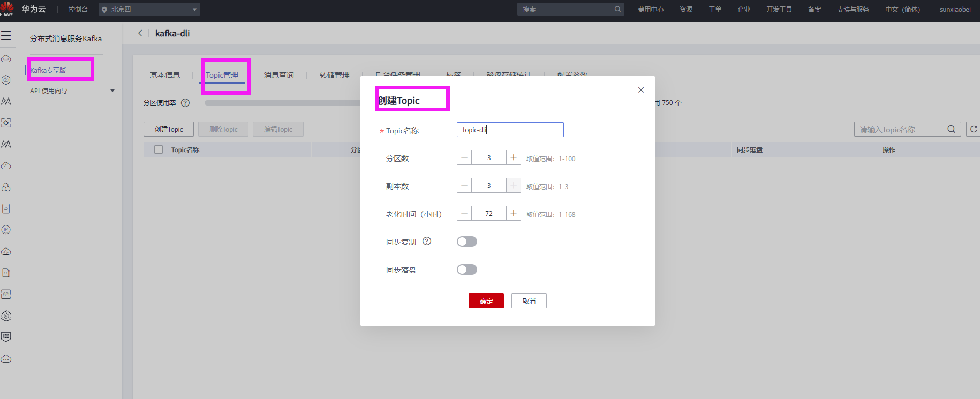
Task: Toggle the 同步复制 switch
Action: 467,242
